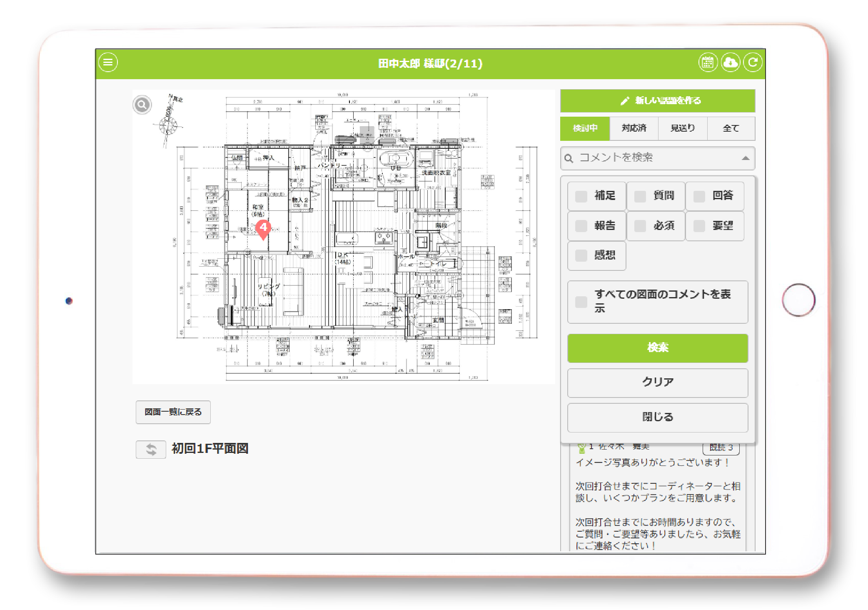Click the cloud download icon
The image size is (868, 610).
coord(730,63)
